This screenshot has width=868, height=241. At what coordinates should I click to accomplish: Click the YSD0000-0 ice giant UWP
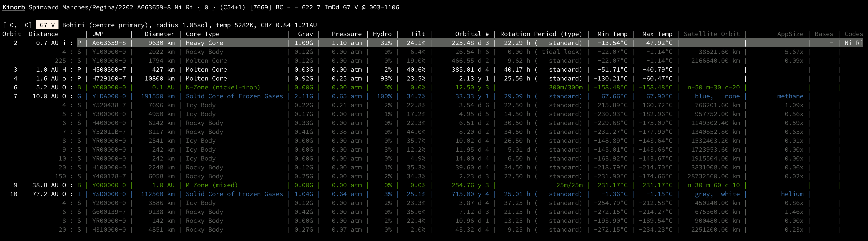coord(109,194)
